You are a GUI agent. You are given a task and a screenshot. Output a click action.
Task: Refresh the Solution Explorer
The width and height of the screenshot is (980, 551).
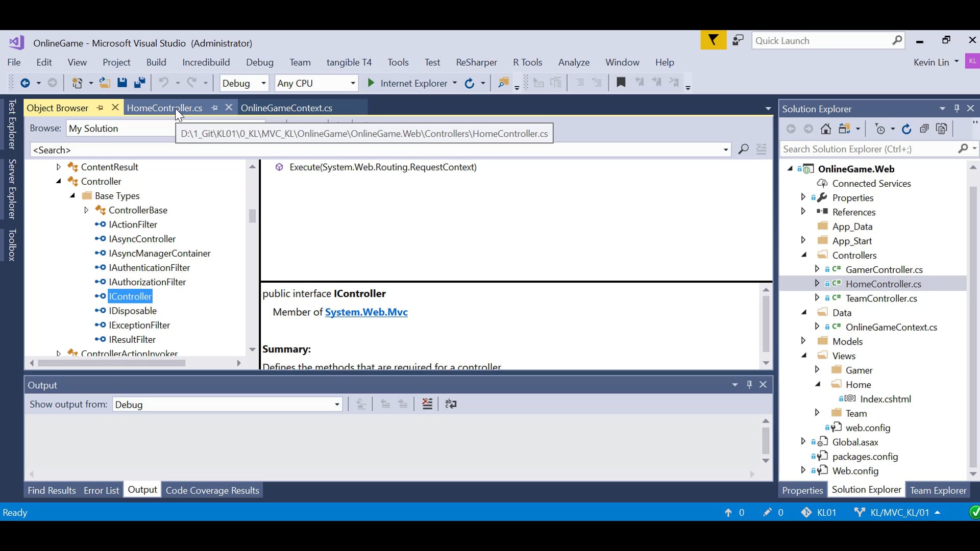(x=907, y=129)
